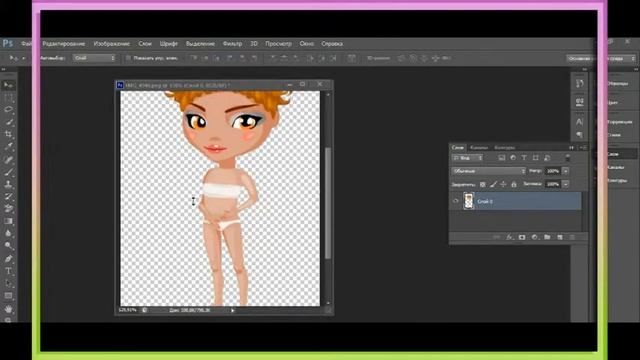The image size is (640, 360).
Task: Open the 'Справка' menu
Action: pos(332,44)
